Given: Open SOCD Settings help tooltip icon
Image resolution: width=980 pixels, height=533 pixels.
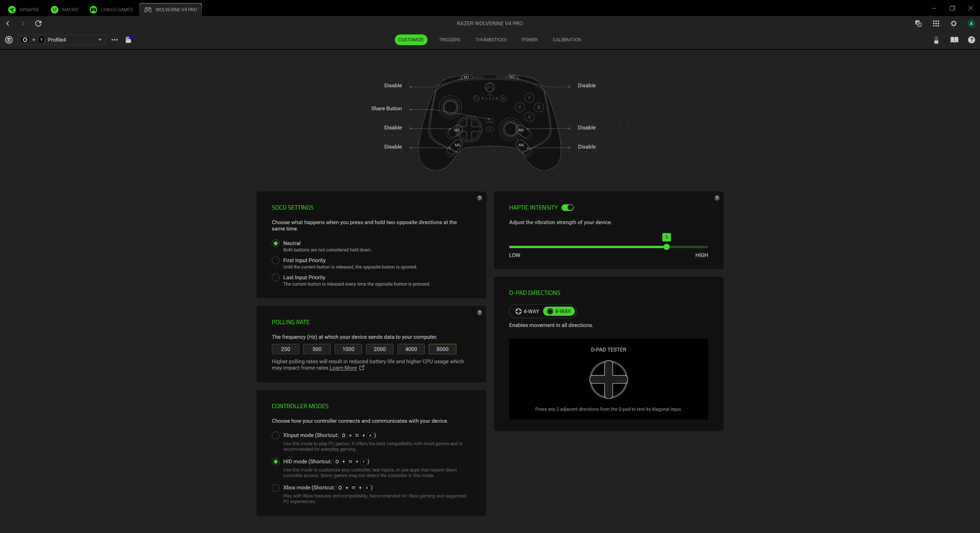Looking at the screenshot, I should click(x=480, y=198).
